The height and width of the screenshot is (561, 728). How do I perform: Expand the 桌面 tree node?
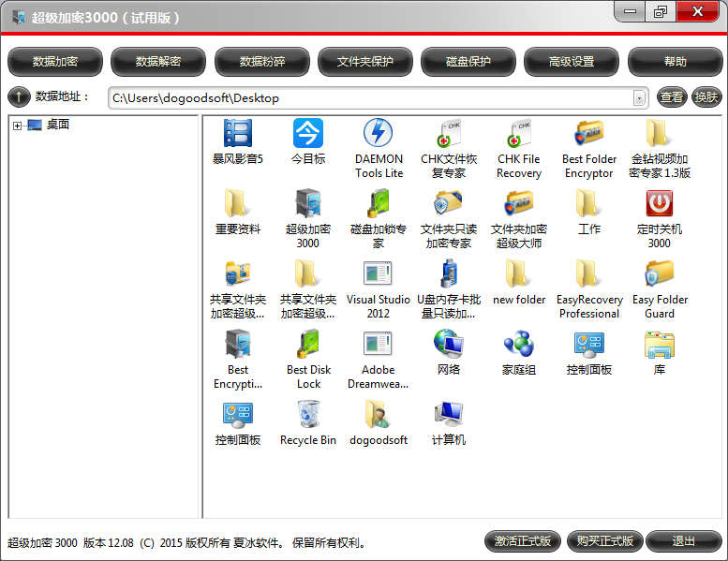click(17, 125)
